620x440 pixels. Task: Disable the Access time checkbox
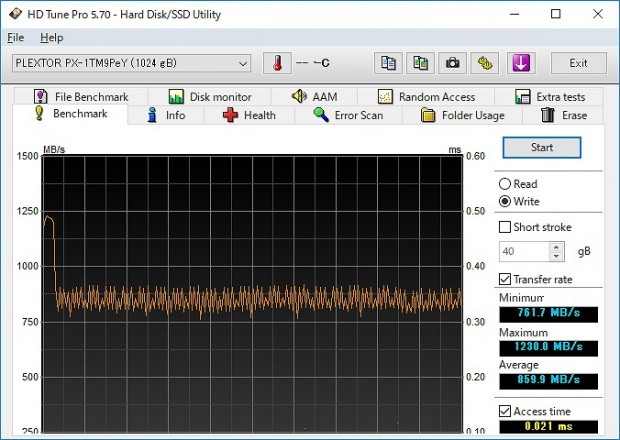(505, 411)
